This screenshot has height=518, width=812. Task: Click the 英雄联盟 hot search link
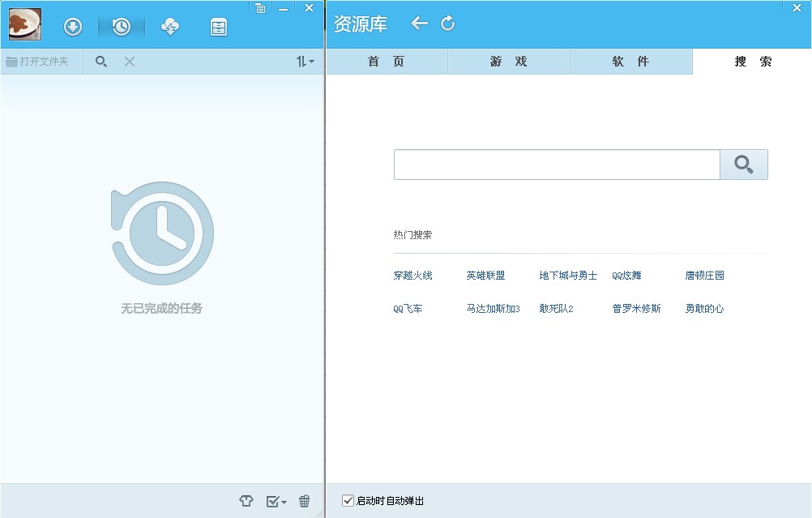tap(485, 276)
